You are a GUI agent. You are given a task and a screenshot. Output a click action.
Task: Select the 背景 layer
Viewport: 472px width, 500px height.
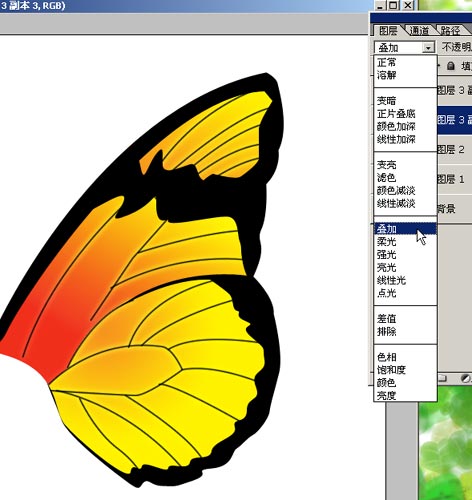point(454,209)
